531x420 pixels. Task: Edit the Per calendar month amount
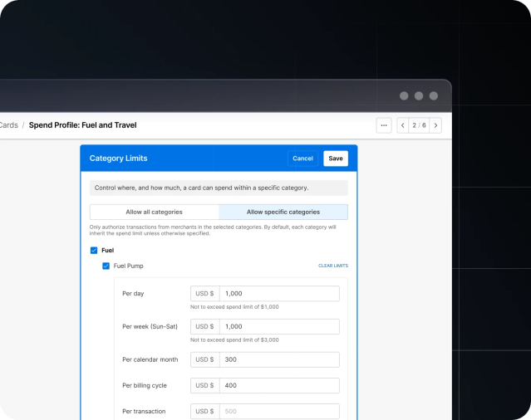278,359
